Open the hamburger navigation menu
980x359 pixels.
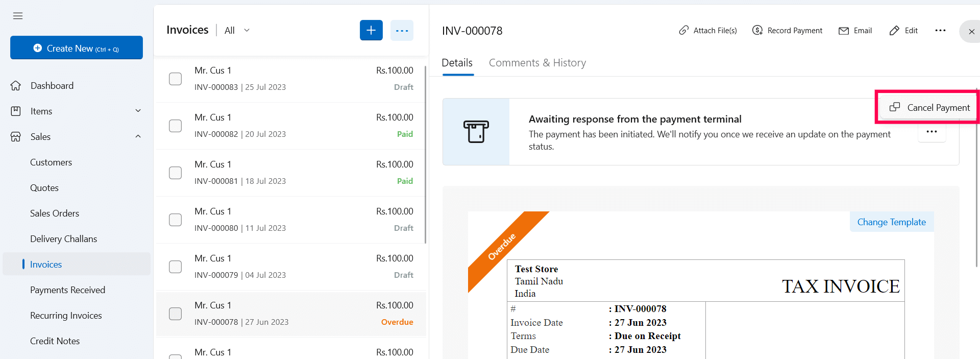coord(18,16)
